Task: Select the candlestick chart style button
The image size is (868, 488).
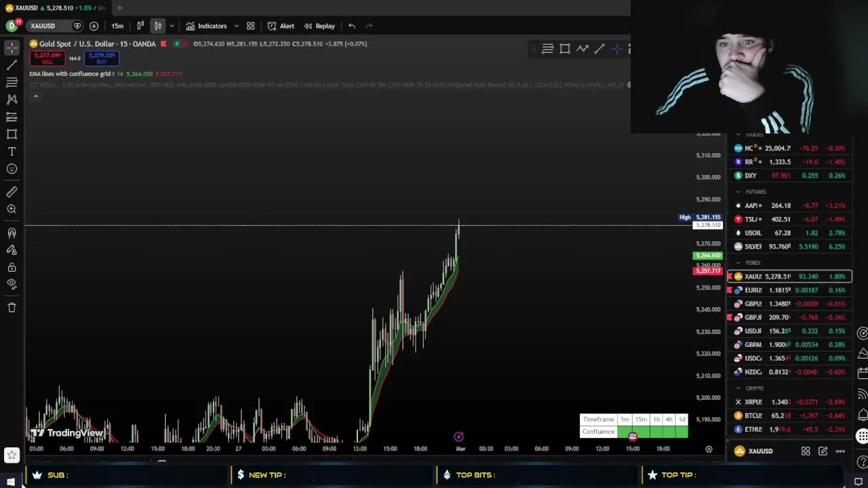Action: 157,26
